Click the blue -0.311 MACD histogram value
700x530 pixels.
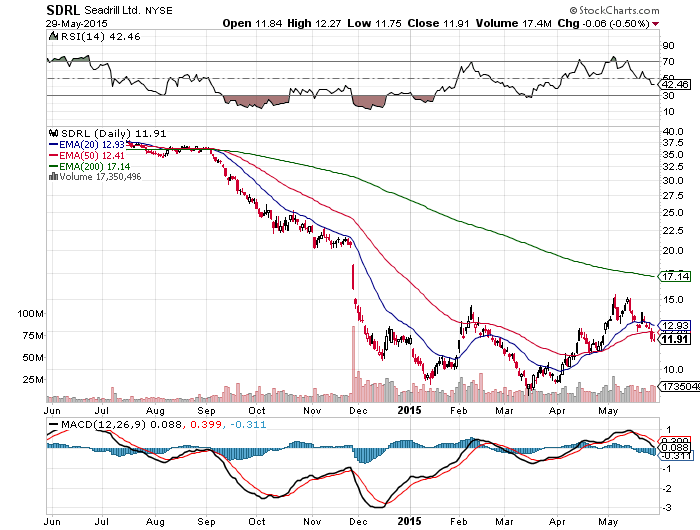click(248, 425)
